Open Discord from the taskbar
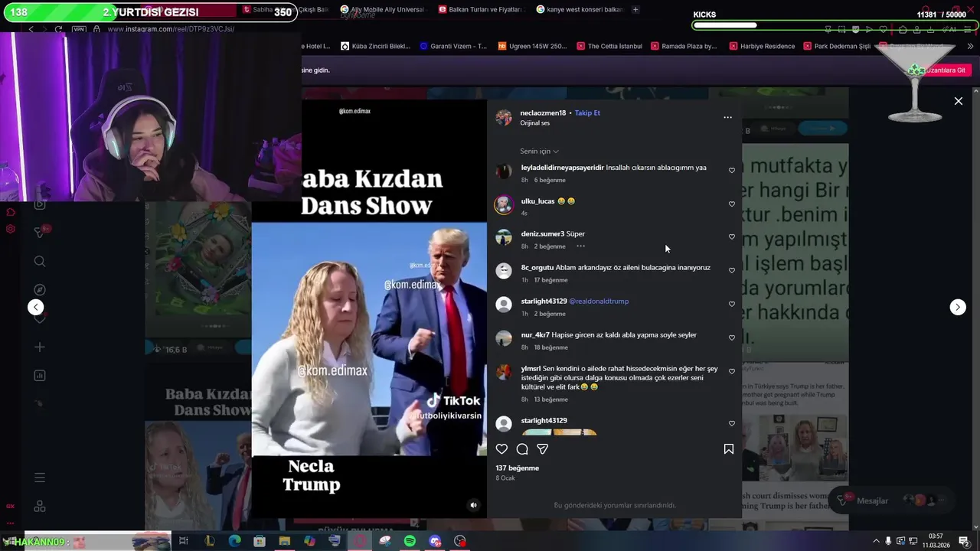The width and height of the screenshot is (980, 551). coord(435,541)
